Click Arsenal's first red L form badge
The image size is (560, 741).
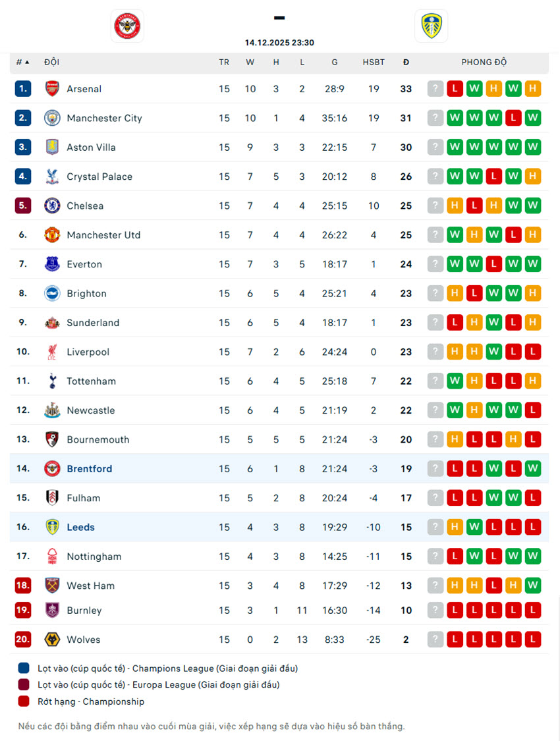[455, 89]
